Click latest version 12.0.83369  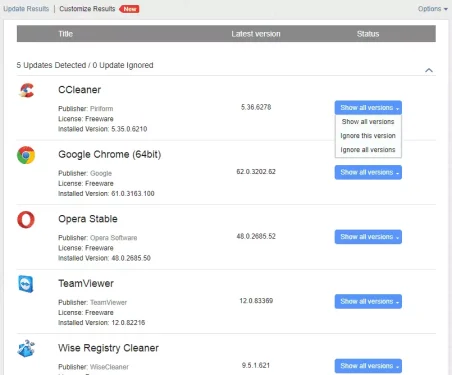pos(256,301)
